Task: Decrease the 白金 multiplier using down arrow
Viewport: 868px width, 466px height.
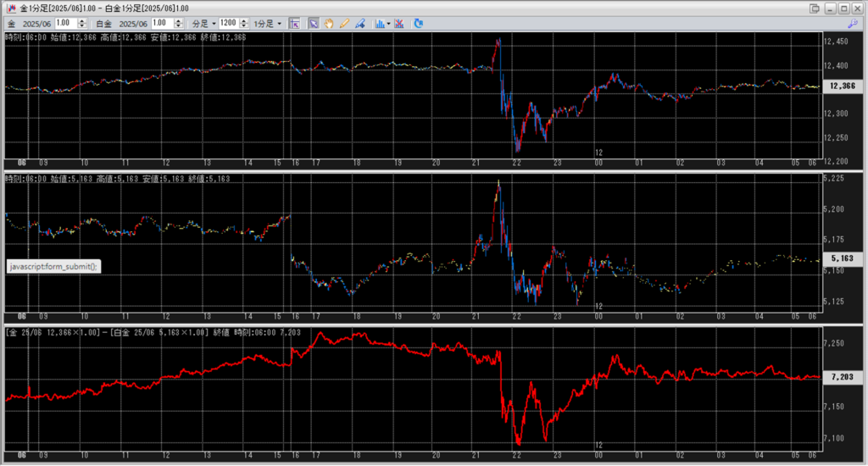Action: click(x=179, y=25)
